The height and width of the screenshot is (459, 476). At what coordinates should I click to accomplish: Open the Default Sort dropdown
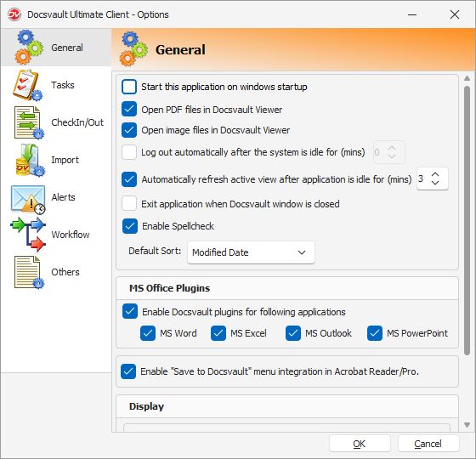pos(251,252)
